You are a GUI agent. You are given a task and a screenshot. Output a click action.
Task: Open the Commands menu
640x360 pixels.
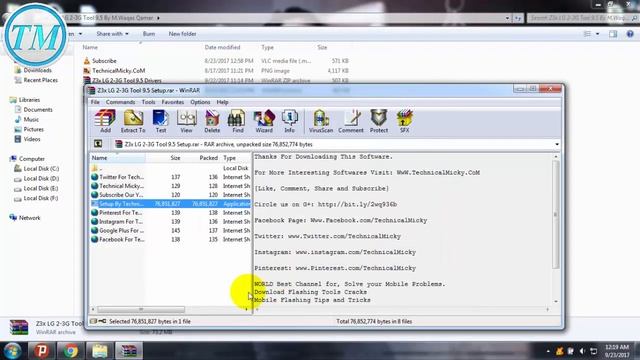click(x=120, y=102)
